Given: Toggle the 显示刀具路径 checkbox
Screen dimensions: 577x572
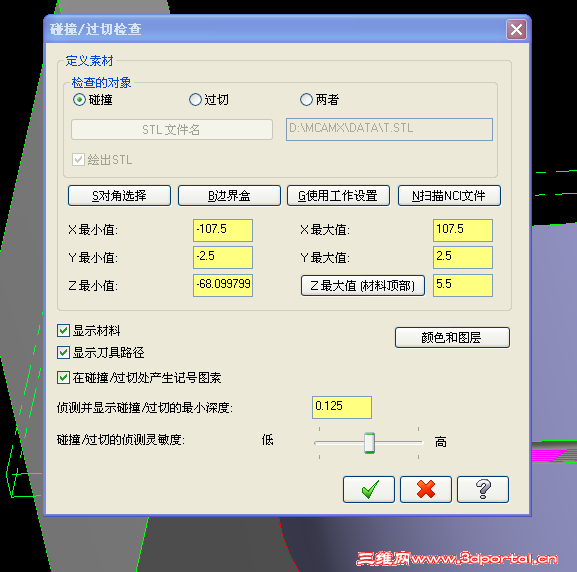Looking at the screenshot, I should tap(63, 353).
